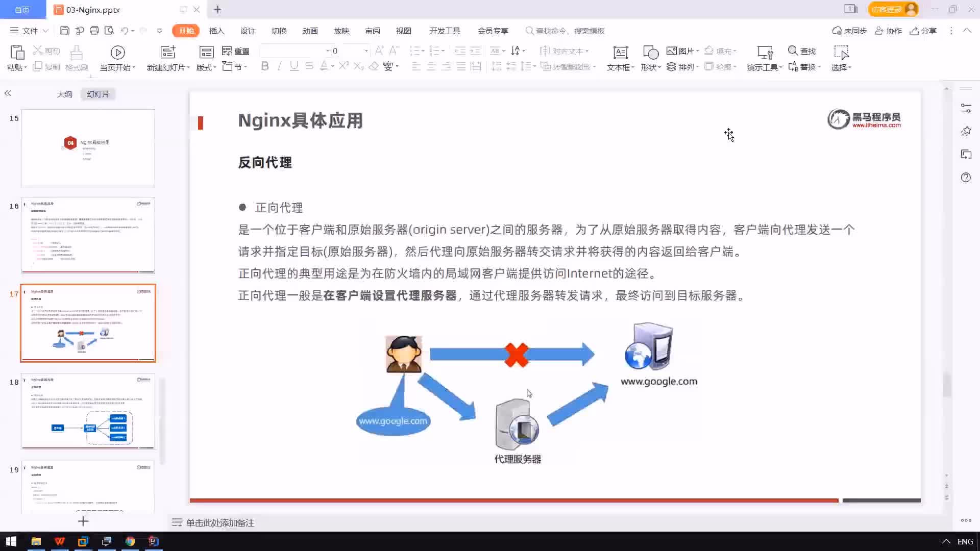Switch to the Outline (大纲) panel tab
This screenshot has height=551, width=980.
pos(65,94)
